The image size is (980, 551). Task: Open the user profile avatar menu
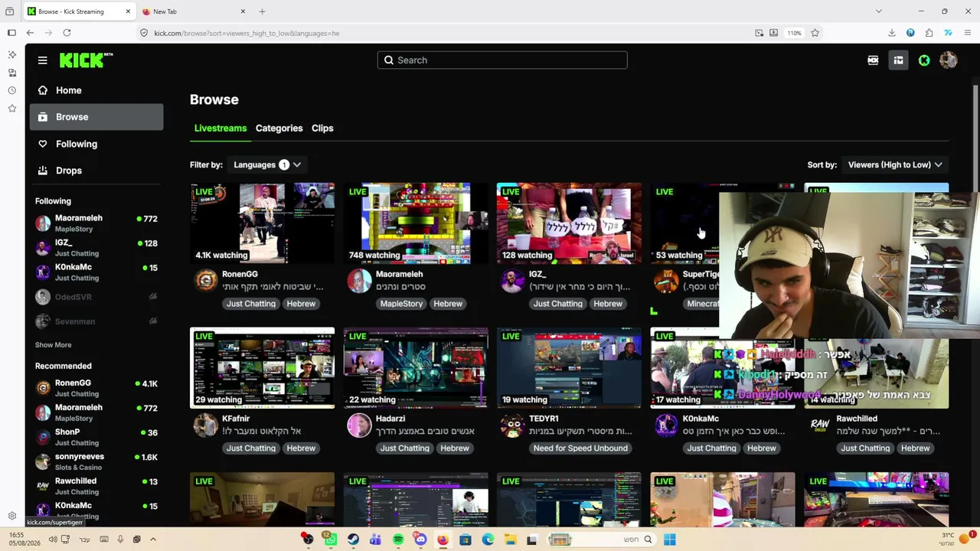click(948, 60)
